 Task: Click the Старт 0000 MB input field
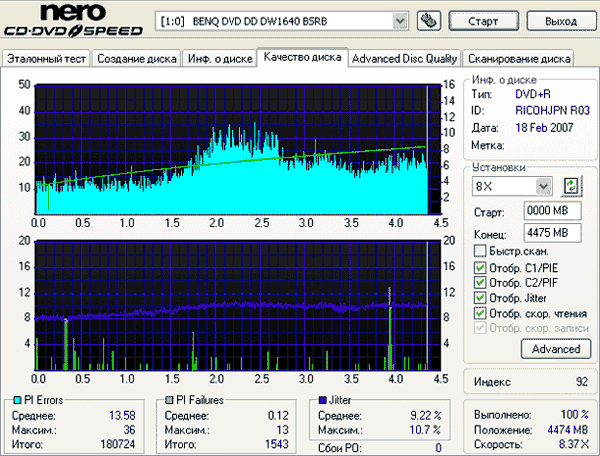(552, 210)
